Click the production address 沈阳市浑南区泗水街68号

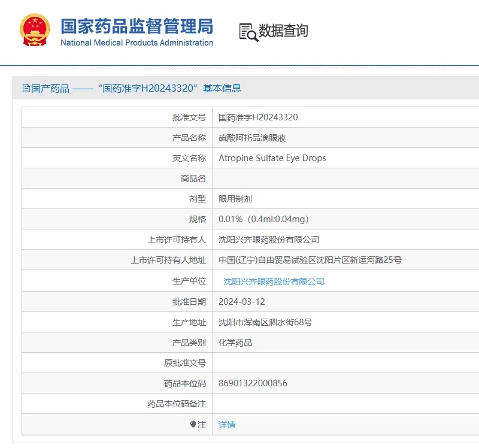point(265,322)
